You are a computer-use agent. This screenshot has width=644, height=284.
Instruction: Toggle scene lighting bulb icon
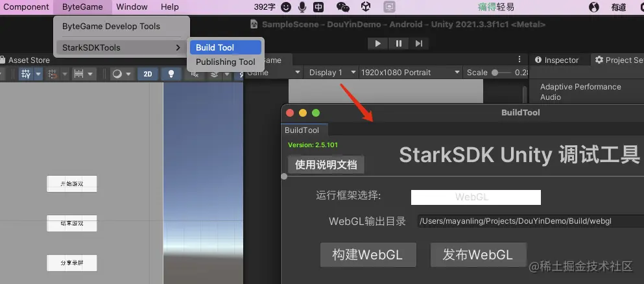point(171,74)
